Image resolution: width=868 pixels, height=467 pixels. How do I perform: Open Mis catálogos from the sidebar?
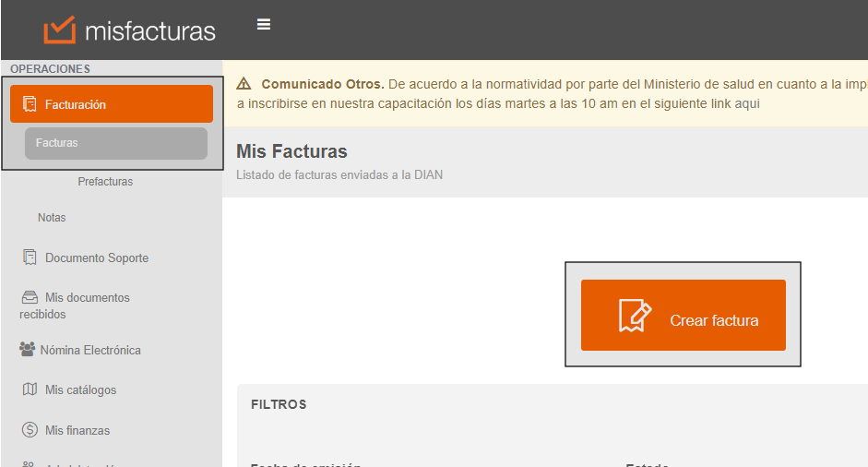pos(81,389)
